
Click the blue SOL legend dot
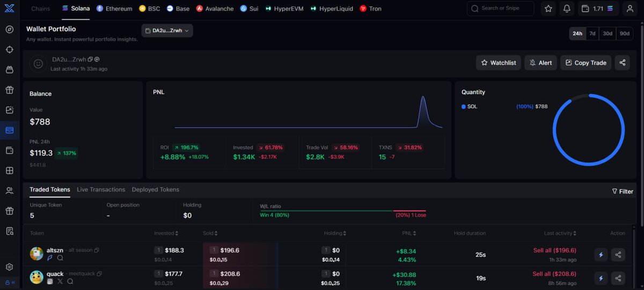464,107
